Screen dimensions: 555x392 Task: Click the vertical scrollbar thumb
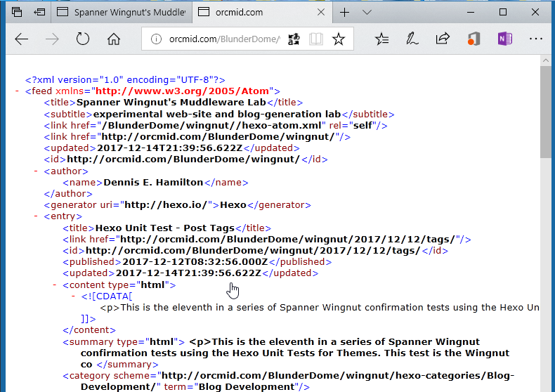546,112
